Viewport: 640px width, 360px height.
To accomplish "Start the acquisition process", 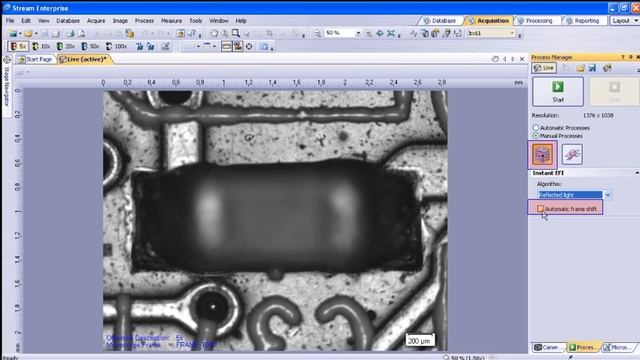I will pyautogui.click(x=558, y=91).
